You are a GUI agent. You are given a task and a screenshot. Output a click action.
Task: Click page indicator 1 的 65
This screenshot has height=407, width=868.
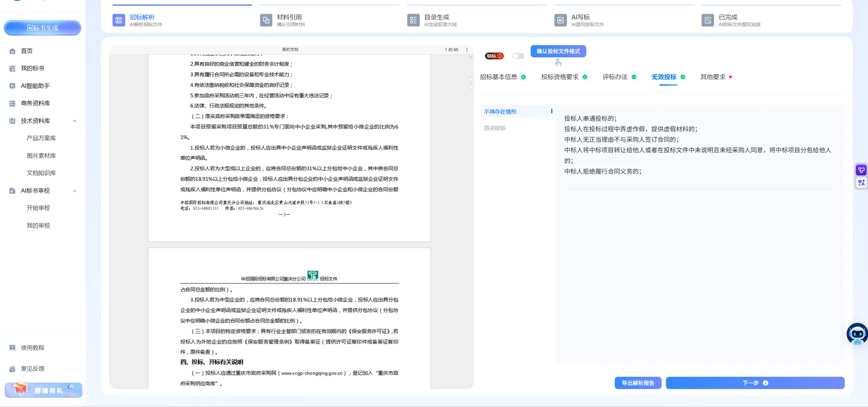tap(451, 49)
